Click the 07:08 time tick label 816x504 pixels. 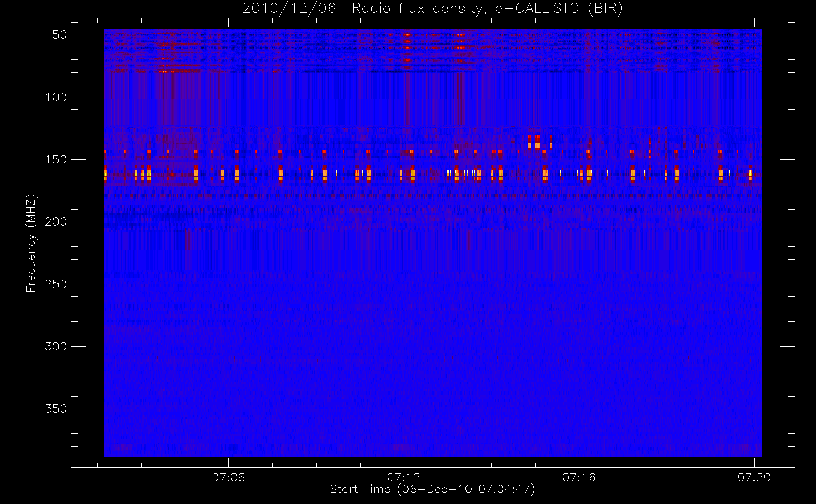tap(228, 477)
